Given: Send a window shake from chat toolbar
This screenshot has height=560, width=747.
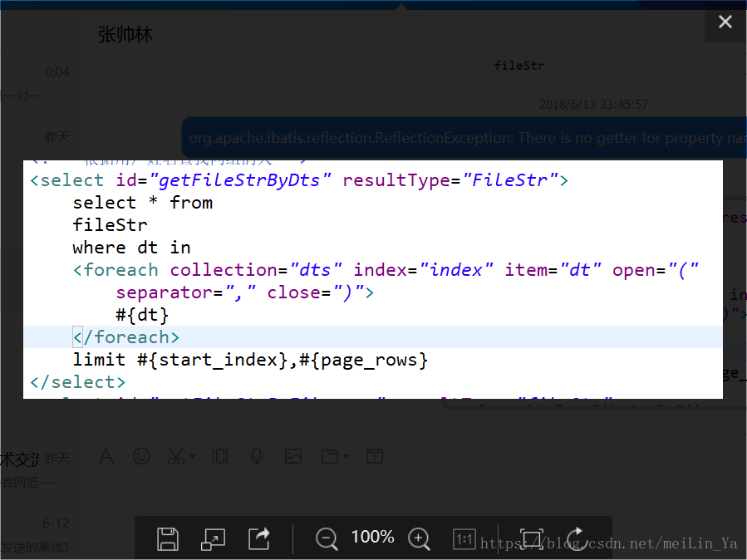Looking at the screenshot, I should [220, 456].
